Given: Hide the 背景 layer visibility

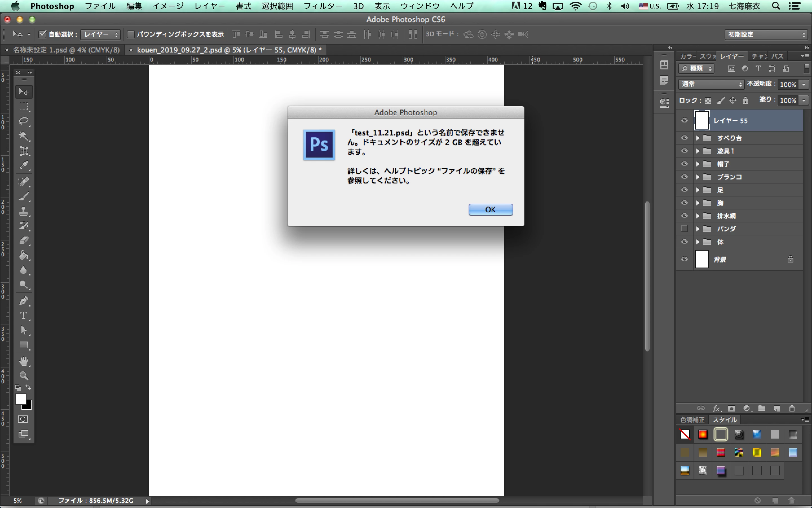Looking at the screenshot, I should 685,259.
